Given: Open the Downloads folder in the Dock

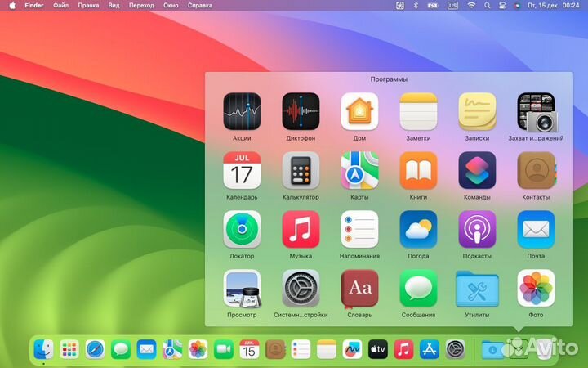Looking at the screenshot, I should pos(492,350).
